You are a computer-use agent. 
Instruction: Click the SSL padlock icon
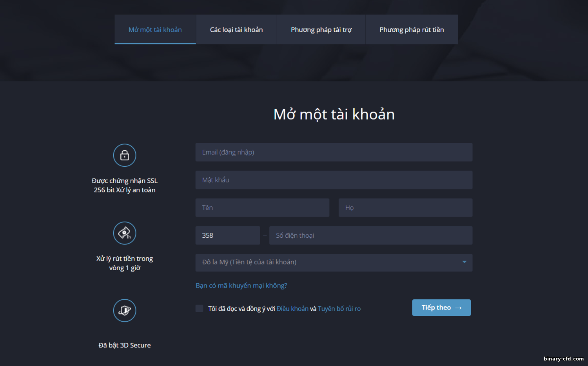click(x=125, y=155)
